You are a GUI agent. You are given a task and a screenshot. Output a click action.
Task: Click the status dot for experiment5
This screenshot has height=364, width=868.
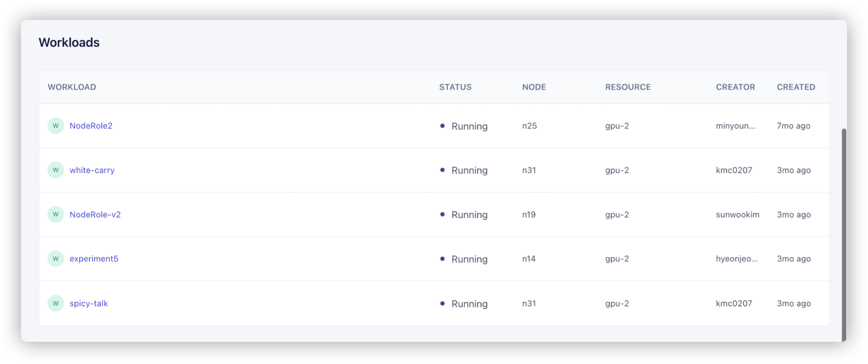click(442, 259)
